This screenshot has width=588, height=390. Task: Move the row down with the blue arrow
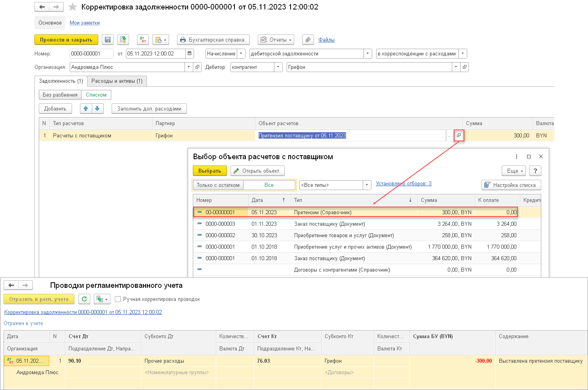click(x=98, y=108)
